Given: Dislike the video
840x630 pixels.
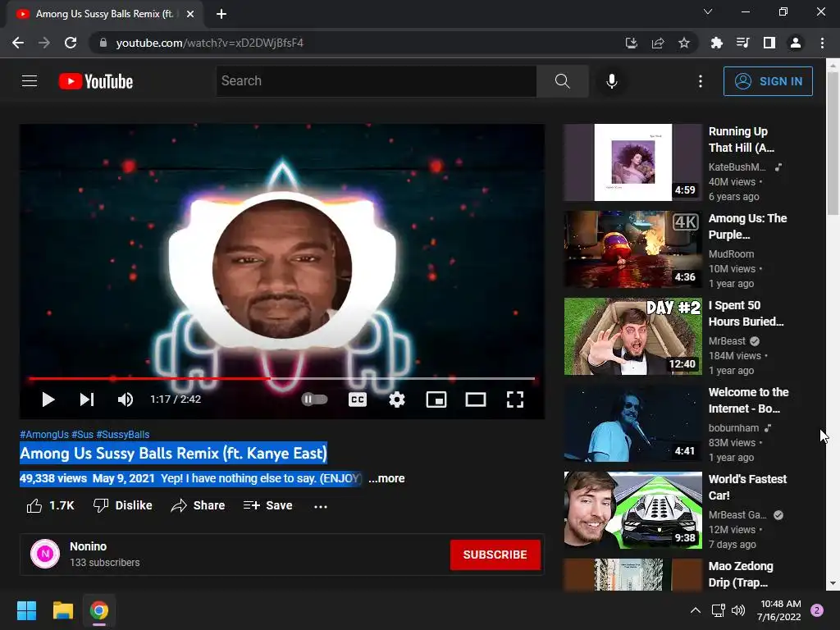Looking at the screenshot, I should point(123,505).
